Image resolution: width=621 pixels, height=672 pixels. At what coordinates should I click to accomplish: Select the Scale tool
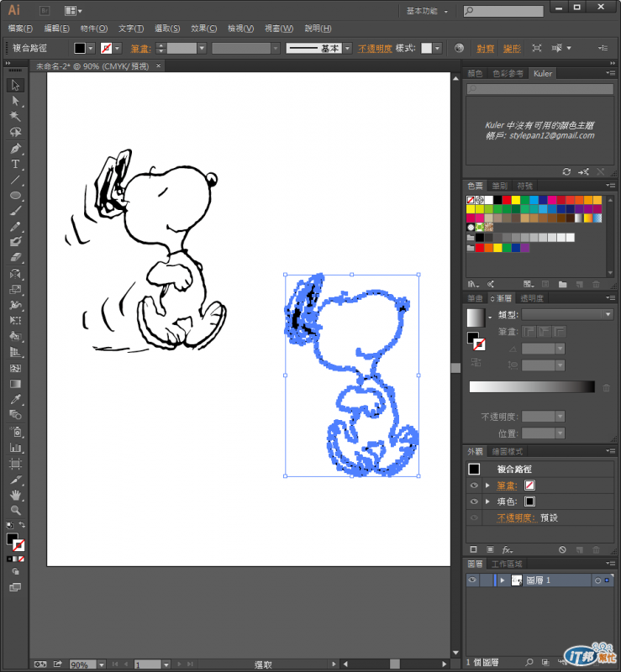15,290
